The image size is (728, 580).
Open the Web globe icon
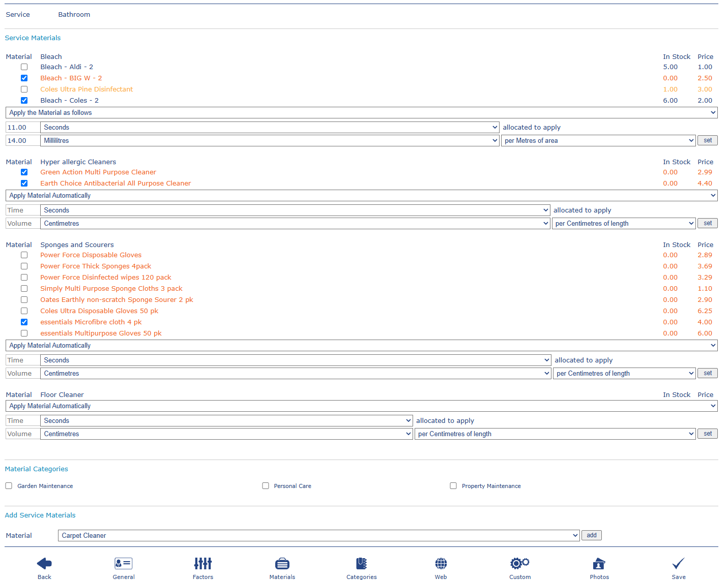(x=441, y=563)
